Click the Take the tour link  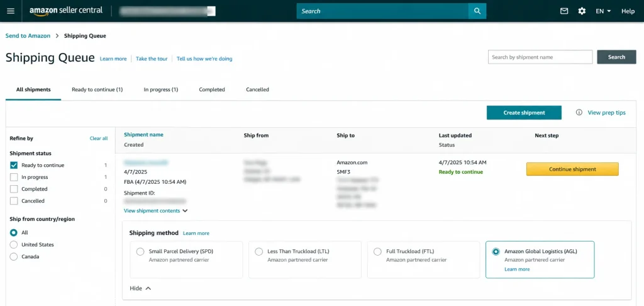coord(152,59)
